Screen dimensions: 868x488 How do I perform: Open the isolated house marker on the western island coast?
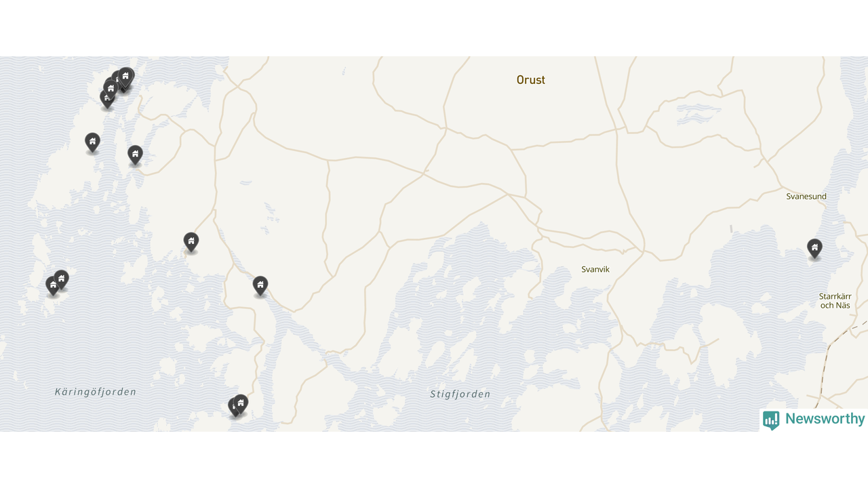point(92,142)
